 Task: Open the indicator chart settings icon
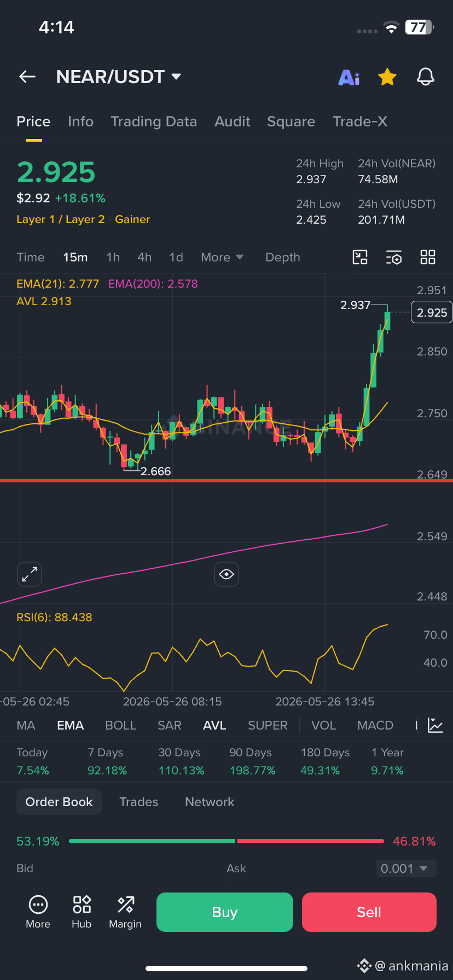(435, 725)
